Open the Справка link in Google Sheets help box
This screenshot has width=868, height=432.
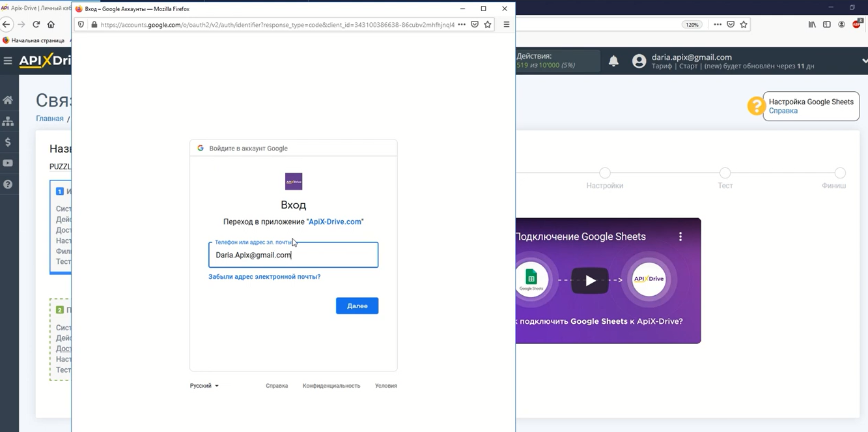tap(783, 111)
